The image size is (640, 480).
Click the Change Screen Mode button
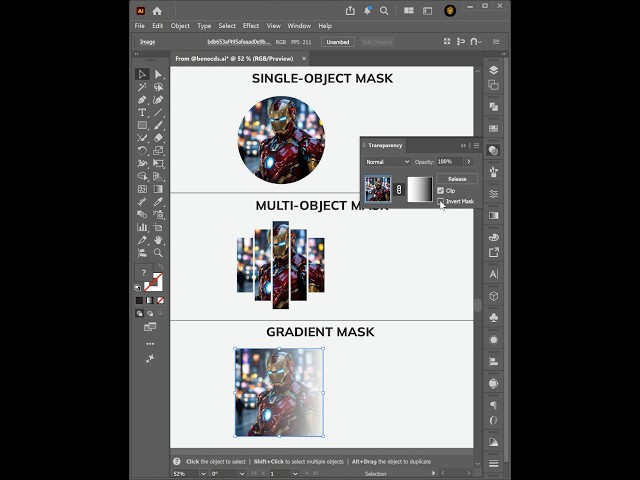(150, 327)
